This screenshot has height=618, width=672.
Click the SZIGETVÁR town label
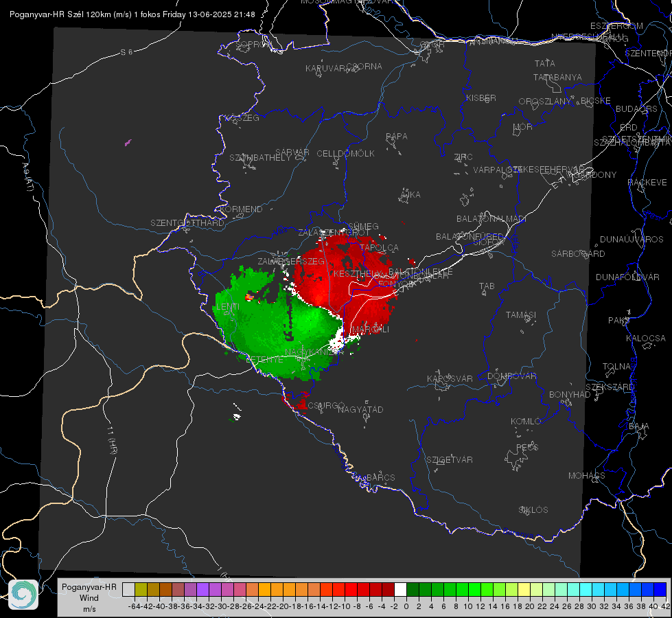coord(450,460)
